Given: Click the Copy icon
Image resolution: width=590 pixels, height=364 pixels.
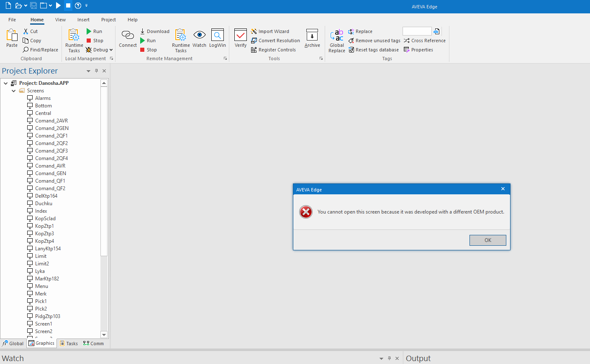Looking at the screenshot, I should coord(26,41).
